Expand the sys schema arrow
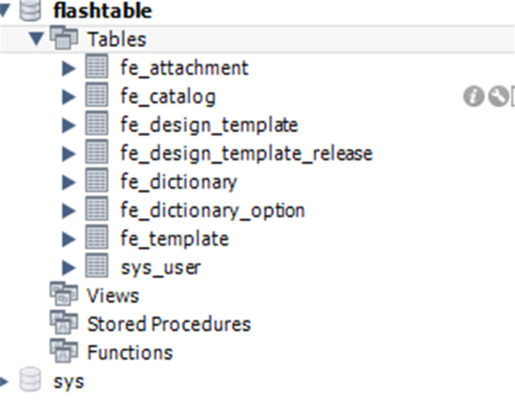Image resolution: width=515 pixels, height=420 pixels. pos(4,381)
